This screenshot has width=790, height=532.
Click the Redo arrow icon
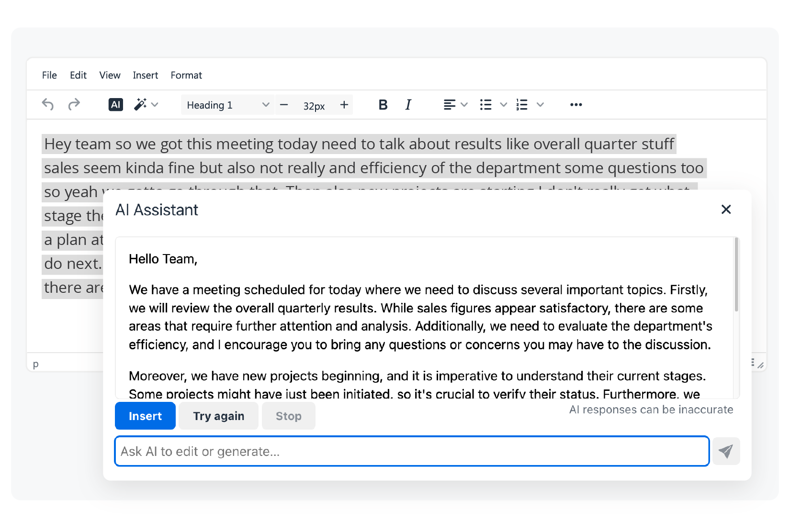coord(74,104)
